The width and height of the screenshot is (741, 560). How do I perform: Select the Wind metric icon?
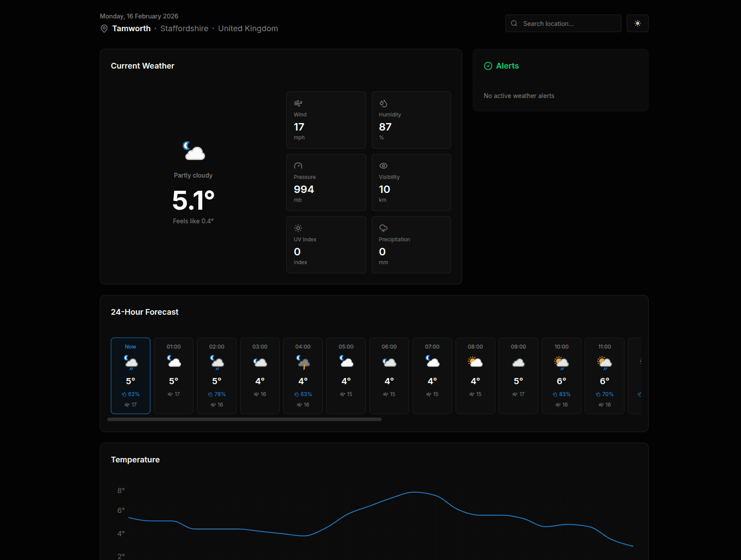298,103
